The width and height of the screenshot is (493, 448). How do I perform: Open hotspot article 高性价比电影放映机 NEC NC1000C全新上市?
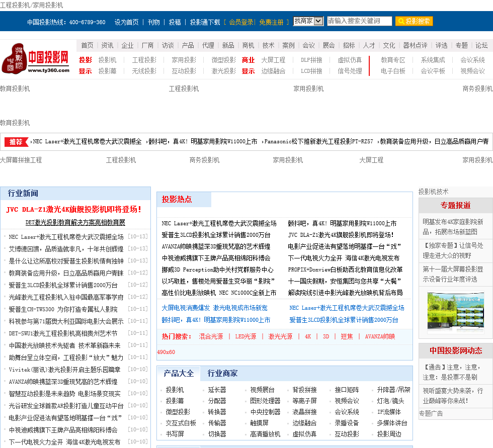tap(219, 293)
